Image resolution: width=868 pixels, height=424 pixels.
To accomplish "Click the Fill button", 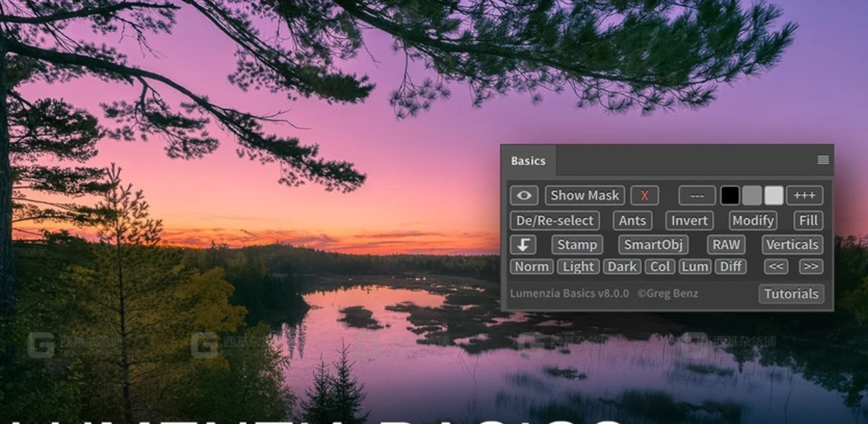I will [808, 220].
